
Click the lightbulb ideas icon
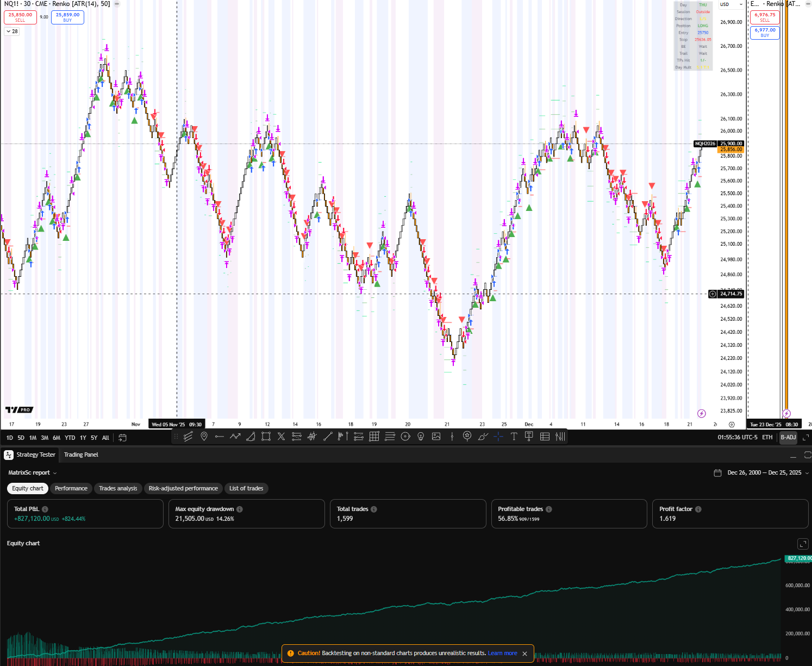click(x=421, y=437)
